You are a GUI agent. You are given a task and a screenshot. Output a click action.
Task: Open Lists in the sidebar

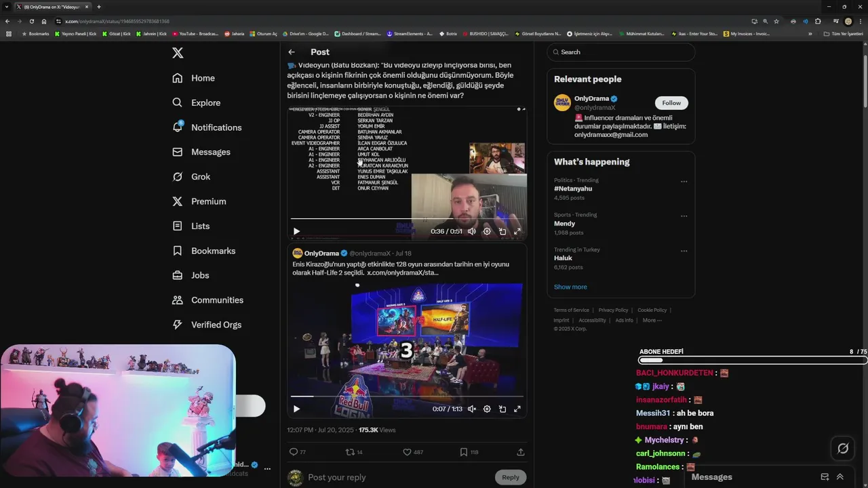coord(191,226)
